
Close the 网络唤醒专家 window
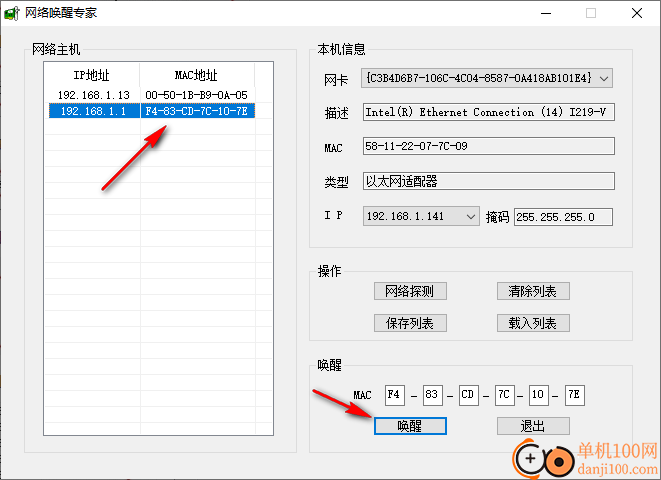637,13
